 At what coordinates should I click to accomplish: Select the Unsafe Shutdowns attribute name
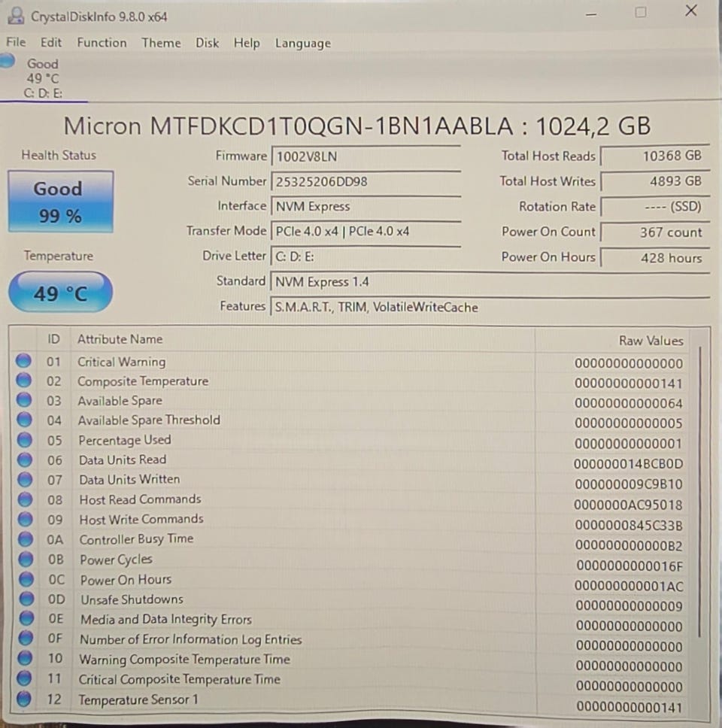132,599
